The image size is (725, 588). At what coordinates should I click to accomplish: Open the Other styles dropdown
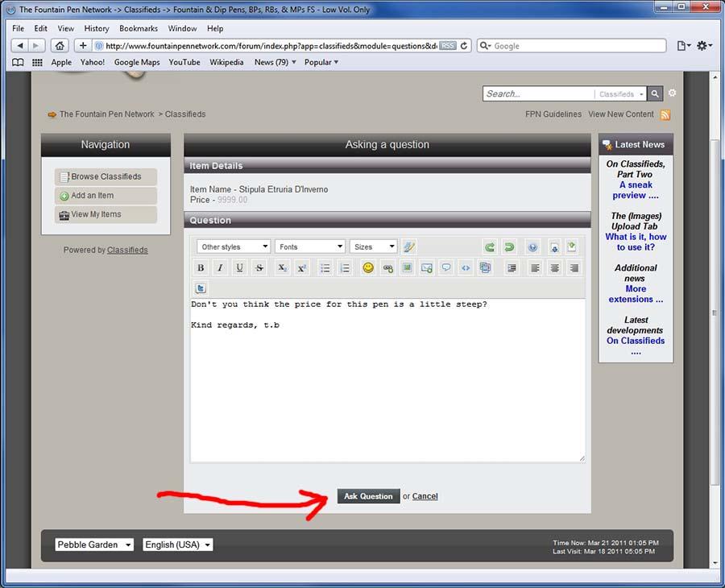click(x=234, y=247)
